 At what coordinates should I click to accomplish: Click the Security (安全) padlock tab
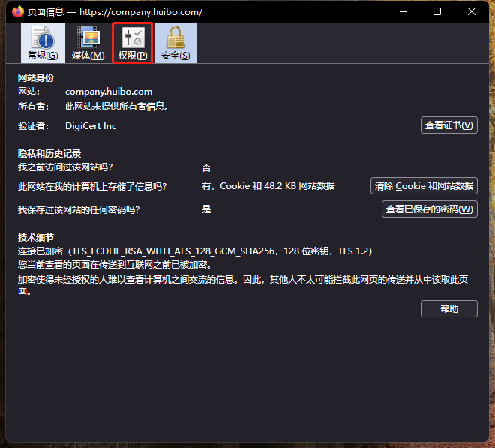(175, 43)
